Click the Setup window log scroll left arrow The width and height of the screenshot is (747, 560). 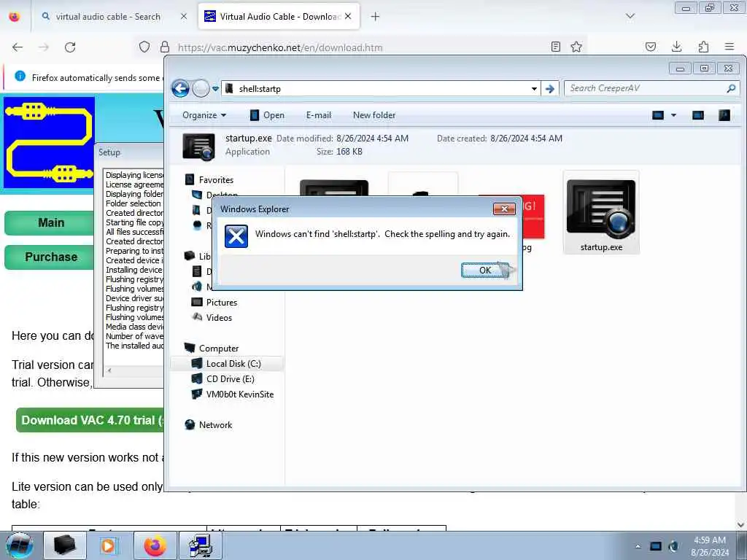click(x=109, y=370)
